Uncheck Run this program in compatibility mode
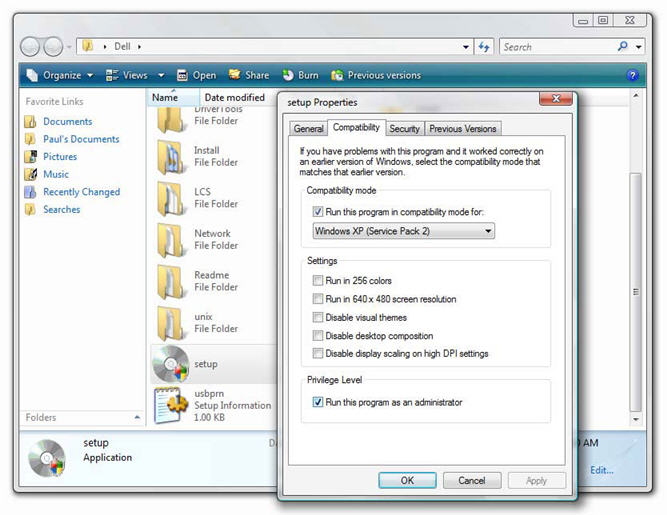The height and width of the screenshot is (515, 667). tap(319, 212)
